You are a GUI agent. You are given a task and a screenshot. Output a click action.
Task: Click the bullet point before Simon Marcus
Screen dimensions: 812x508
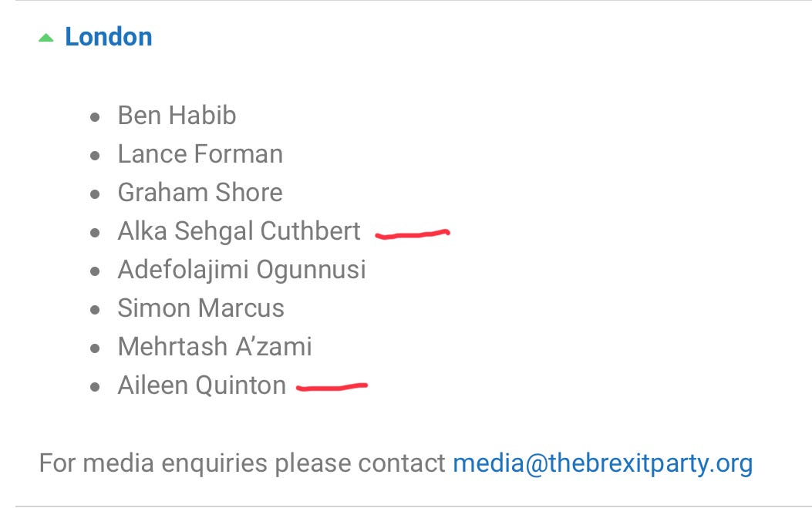coord(95,310)
